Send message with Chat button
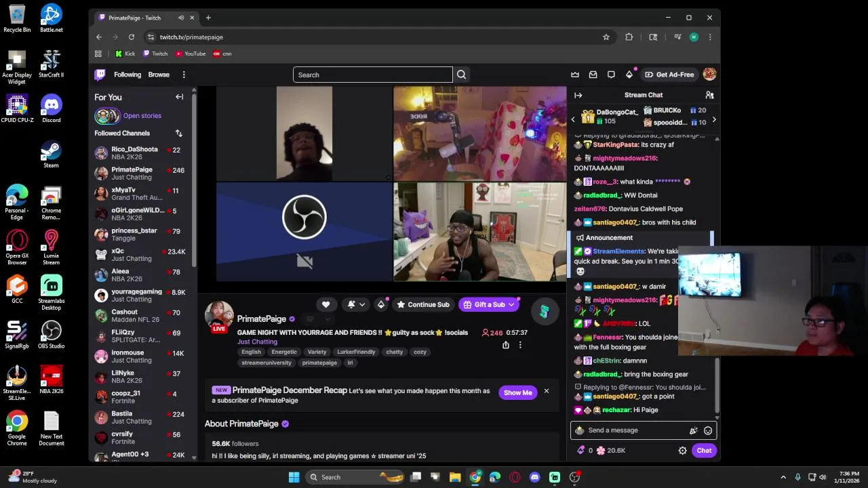The image size is (868, 488). click(704, 450)
